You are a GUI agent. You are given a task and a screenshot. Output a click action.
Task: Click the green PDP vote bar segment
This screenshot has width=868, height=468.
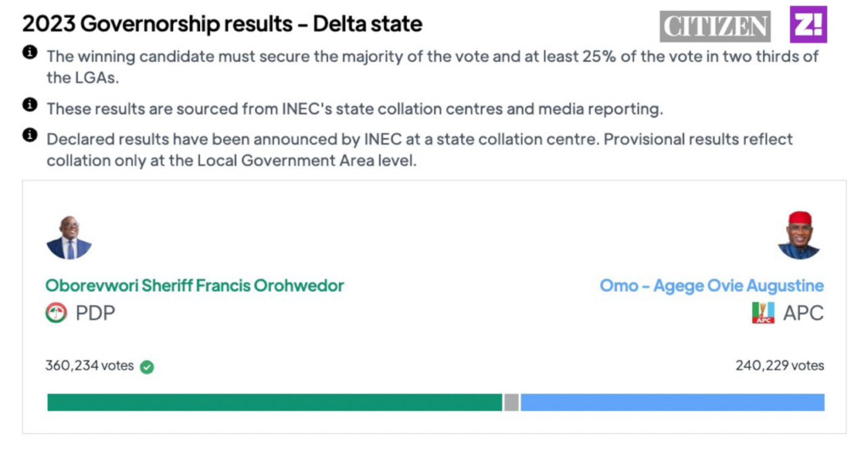tap(275, 403)
